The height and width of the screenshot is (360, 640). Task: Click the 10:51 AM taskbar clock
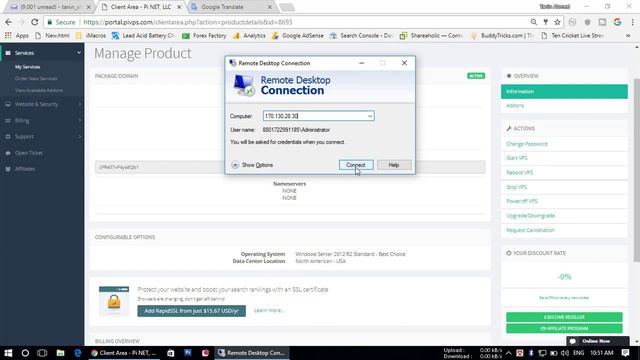click(602, 353)
